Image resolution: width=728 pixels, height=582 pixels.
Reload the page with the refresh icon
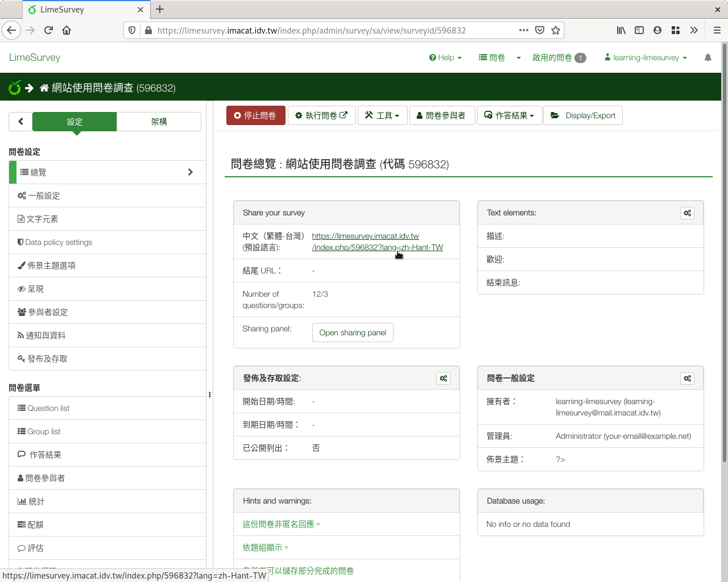48,30
